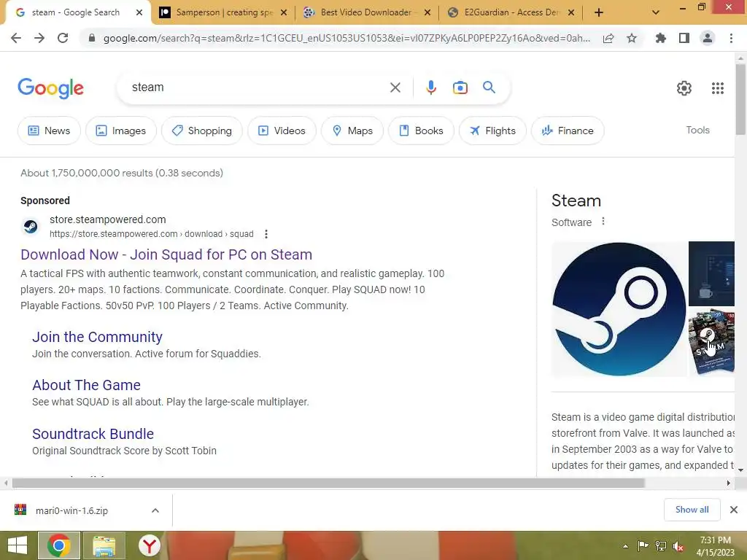Open the dark Steam screenshot thumbnail
Screen dimensions: 747x560
[711, 273]
